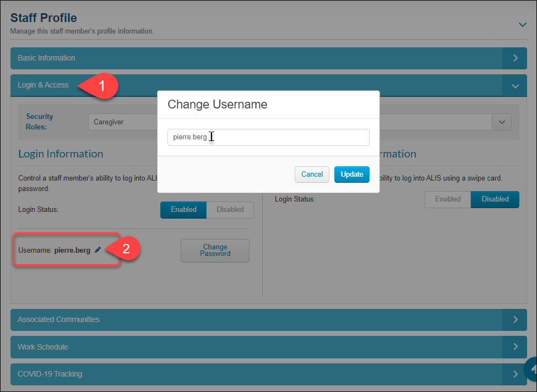Screen dimensions: 537x392
Task: Click the chevron arrow on Basic Information bar
Action: (x=515, y=58)
